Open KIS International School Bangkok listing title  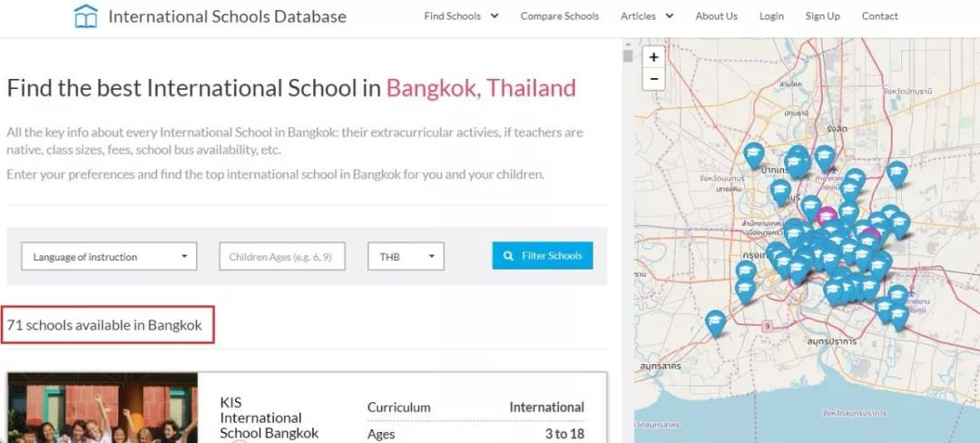pos(269,418)
